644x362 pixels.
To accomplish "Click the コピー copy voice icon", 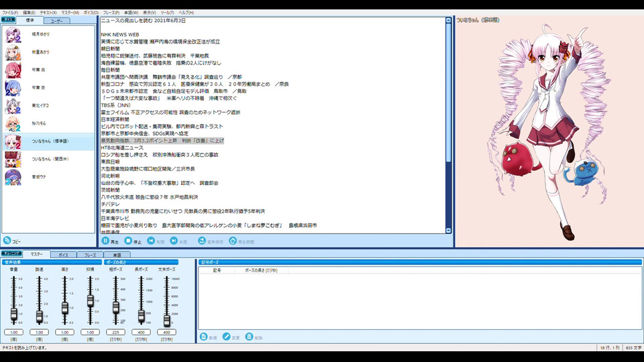I will (7, 241).
